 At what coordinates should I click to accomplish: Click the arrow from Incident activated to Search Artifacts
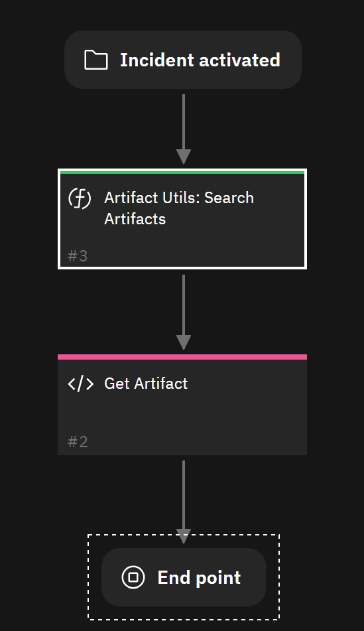tap(184, 129)
